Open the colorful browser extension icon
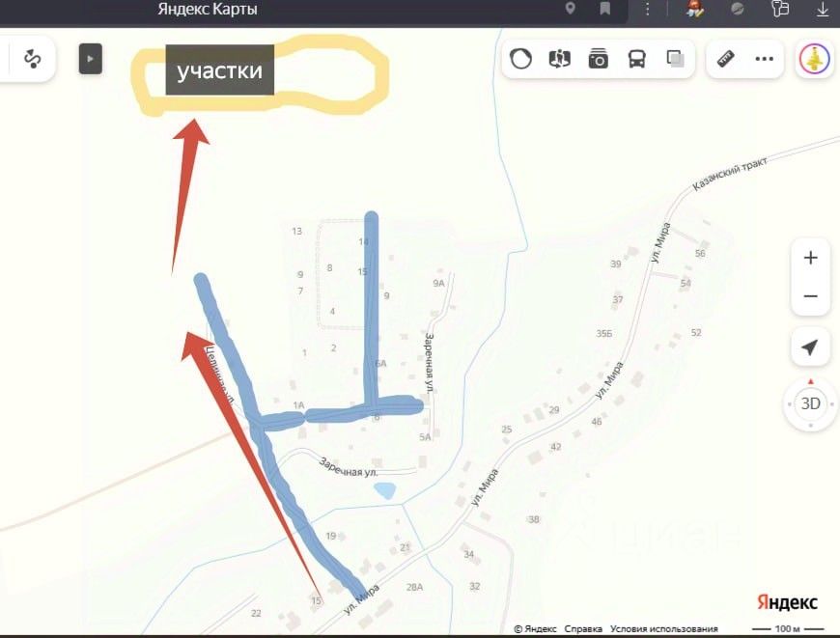The width and height of the screenshot is (840, 638). (695, 8)
